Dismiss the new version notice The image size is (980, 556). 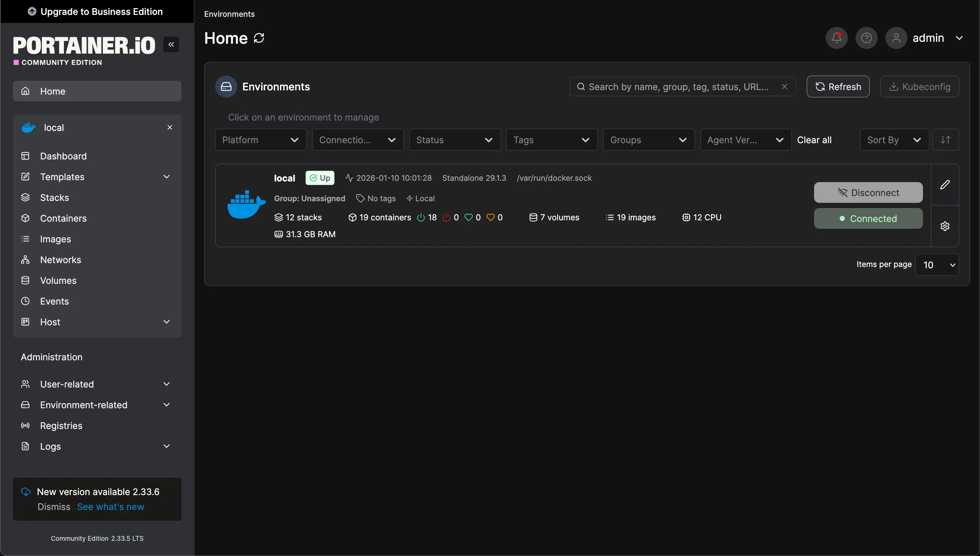pyautogui.click(x=54, y=506)
